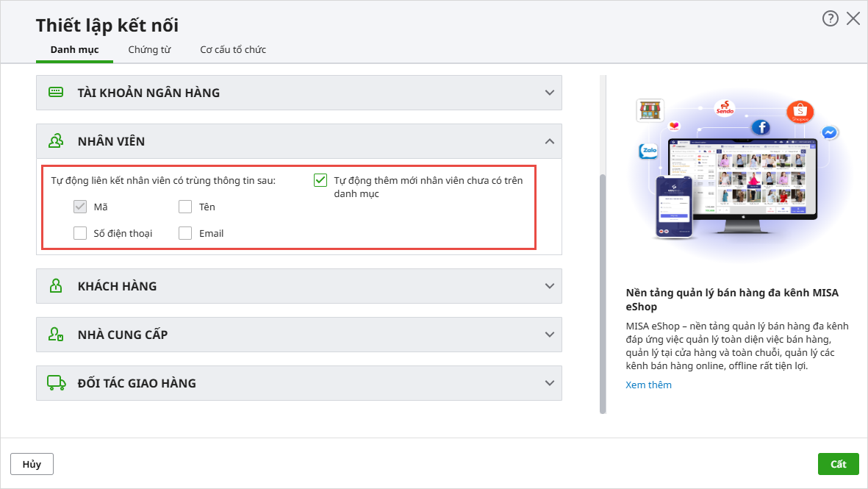Click the delivery truck icon
This screenshot has width=868, height=489.
(x=56, y=383)
